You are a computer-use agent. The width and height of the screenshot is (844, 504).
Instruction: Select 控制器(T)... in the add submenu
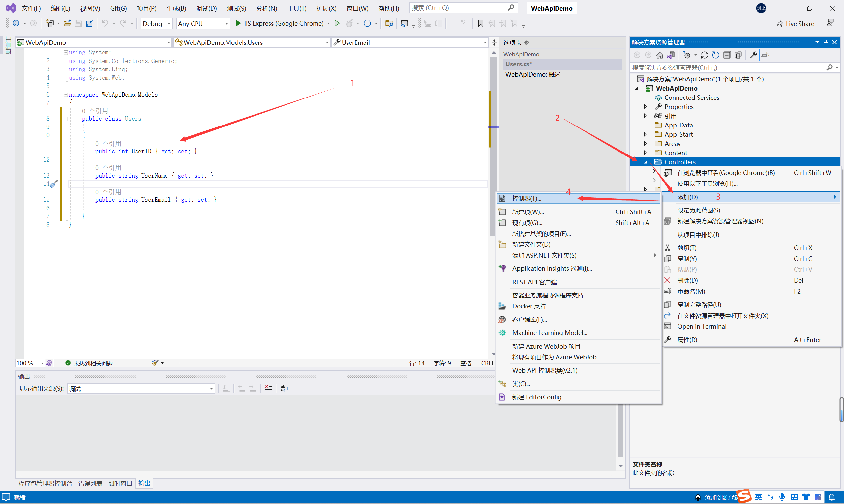527,198
